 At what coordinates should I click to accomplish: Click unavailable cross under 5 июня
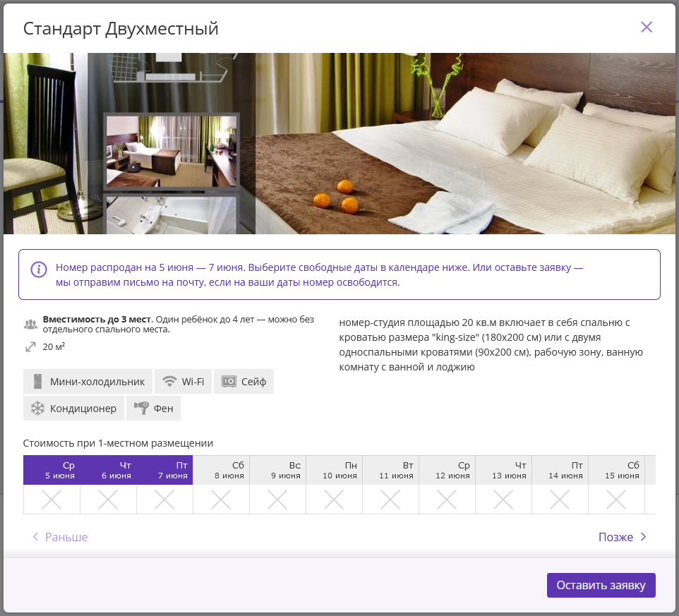(x=52, y=500)
